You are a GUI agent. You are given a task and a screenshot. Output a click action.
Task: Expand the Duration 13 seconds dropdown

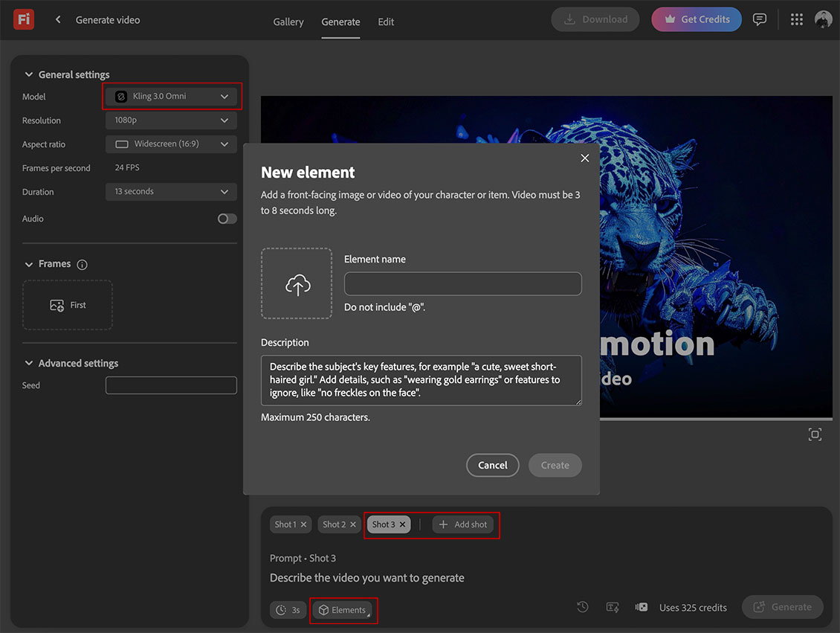coord(171,192)
